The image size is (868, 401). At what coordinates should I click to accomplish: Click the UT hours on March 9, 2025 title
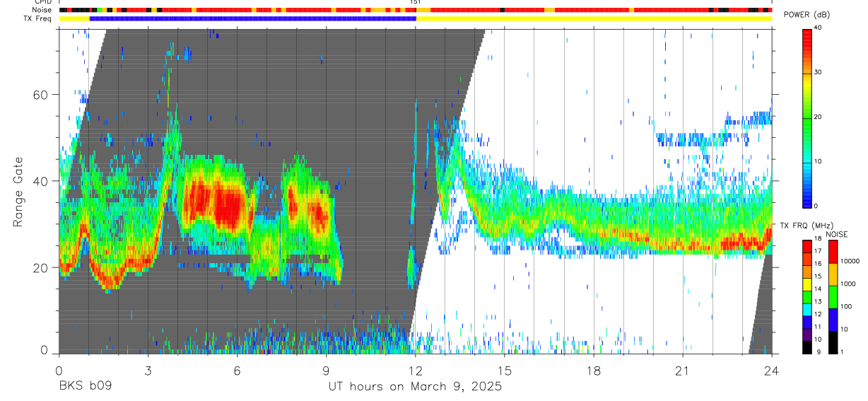(x=416, y=386)
